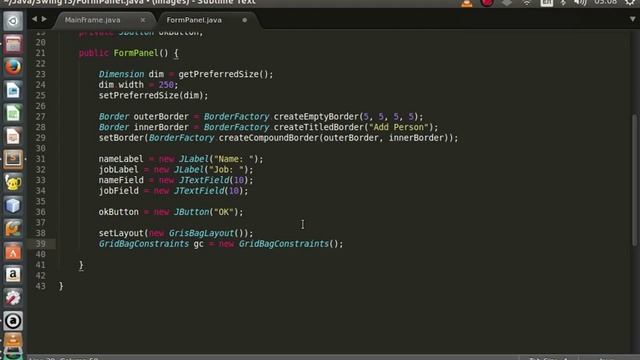Click the vertical editor scrollbar
The image size is (640, 360).
click(x=635, y=180)
